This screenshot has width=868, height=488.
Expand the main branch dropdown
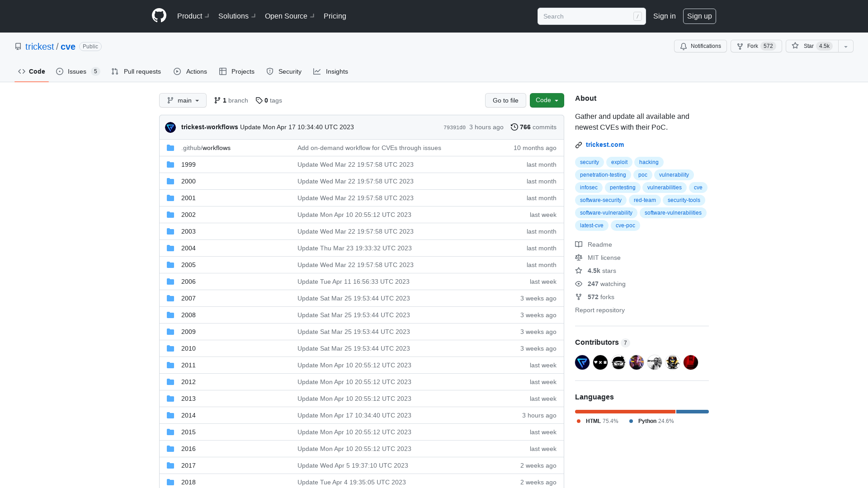(x=183, y=100)
